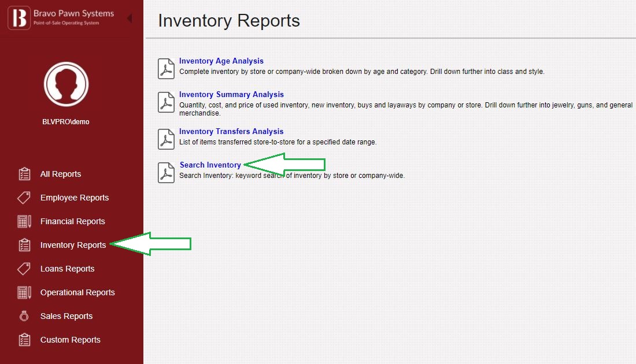This screenshot has width=636, height=364.
Task: Click the description starting 'Quantity, cost, and price'
Action: coord(406,109)
